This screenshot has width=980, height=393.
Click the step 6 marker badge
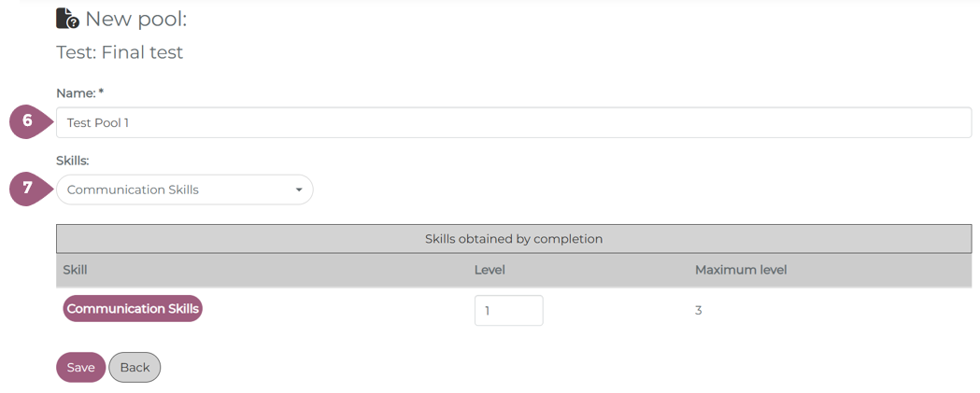pos(28,121)
